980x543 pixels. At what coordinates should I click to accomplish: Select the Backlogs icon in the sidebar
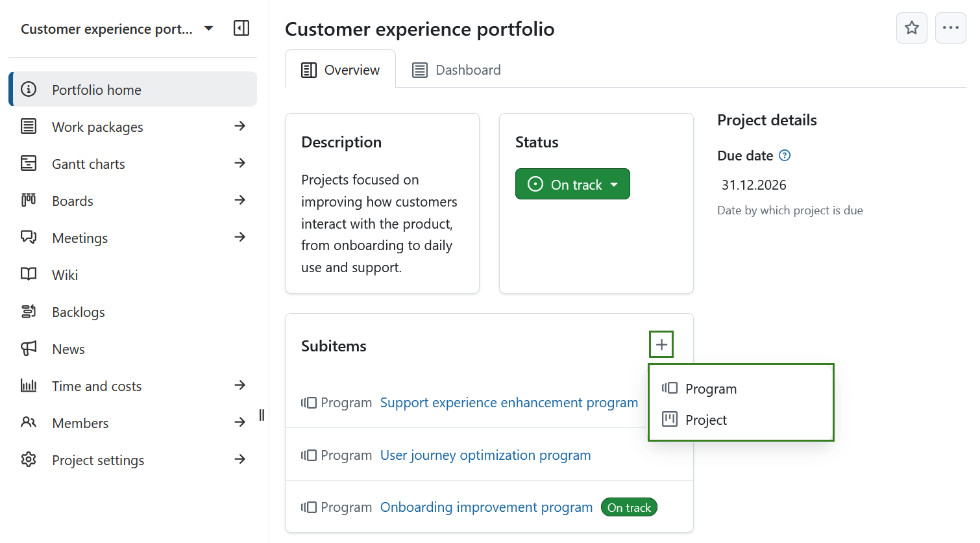tap(29, 312)
